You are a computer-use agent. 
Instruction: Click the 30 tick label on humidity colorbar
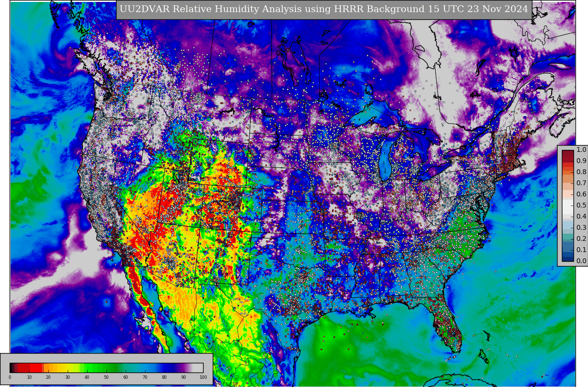68,377
